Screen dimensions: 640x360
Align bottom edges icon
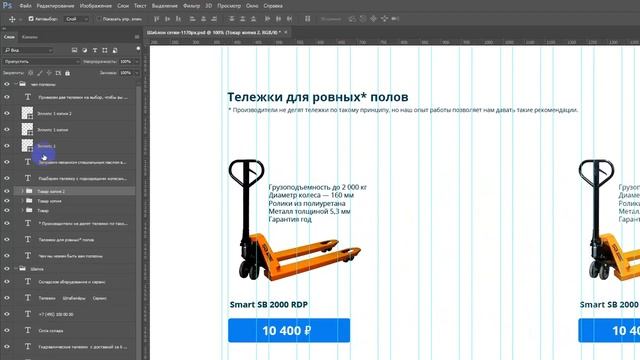(178, 19)
